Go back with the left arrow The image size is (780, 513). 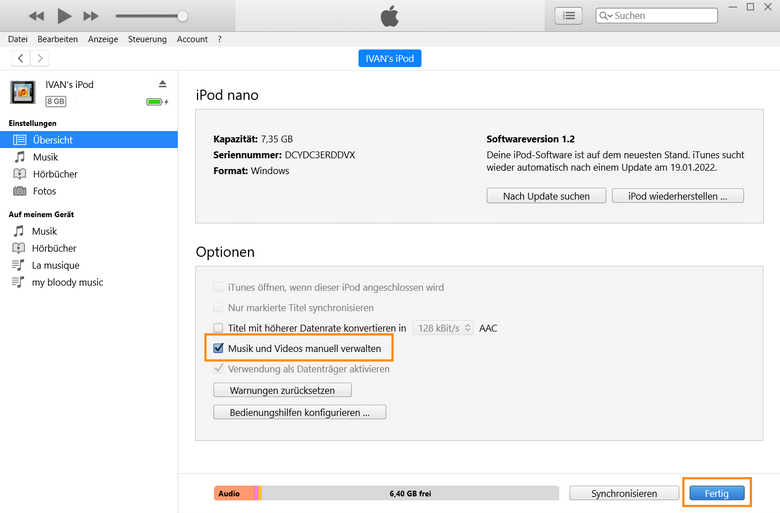pyautogui.click(x=20, y=58)
